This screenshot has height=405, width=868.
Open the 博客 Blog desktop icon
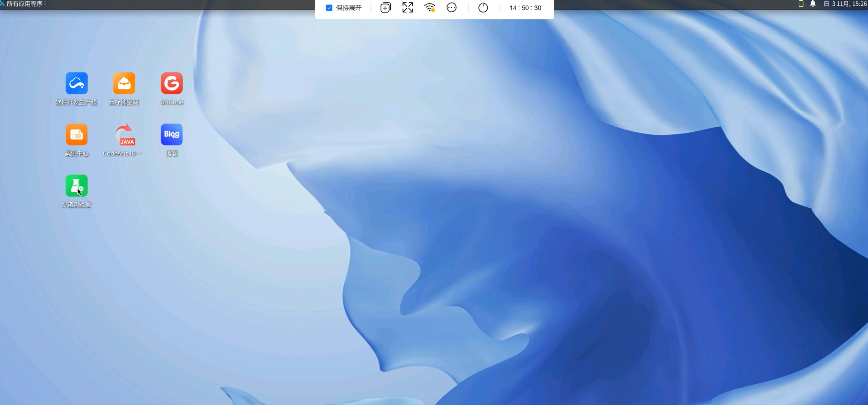coord(171,134)
